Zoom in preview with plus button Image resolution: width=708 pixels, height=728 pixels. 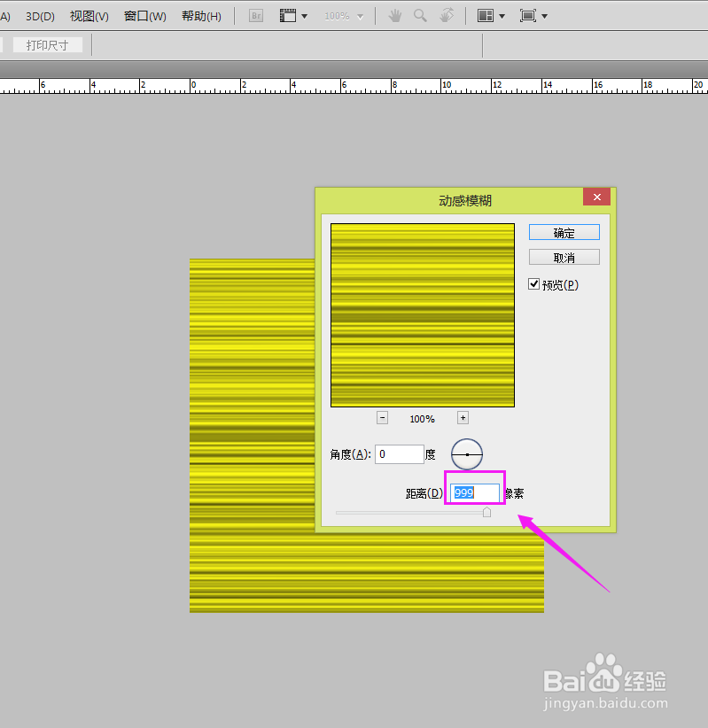pyautogui.click(x=463, y=418)
